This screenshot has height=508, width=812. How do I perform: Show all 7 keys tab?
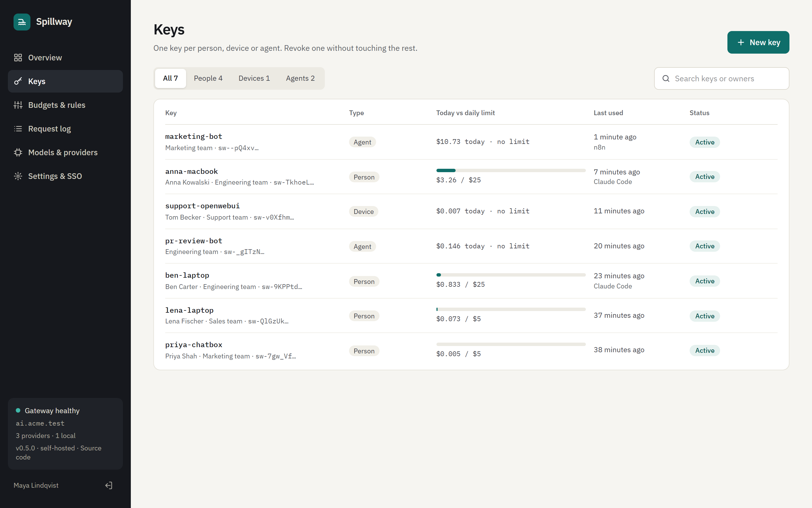[171, 78]
